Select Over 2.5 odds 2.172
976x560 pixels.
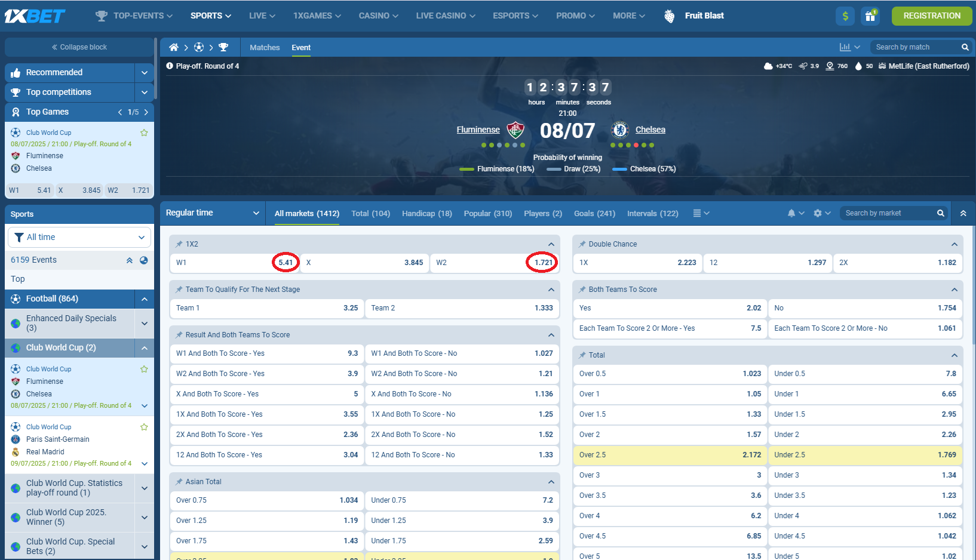click(x=670, y=455)
